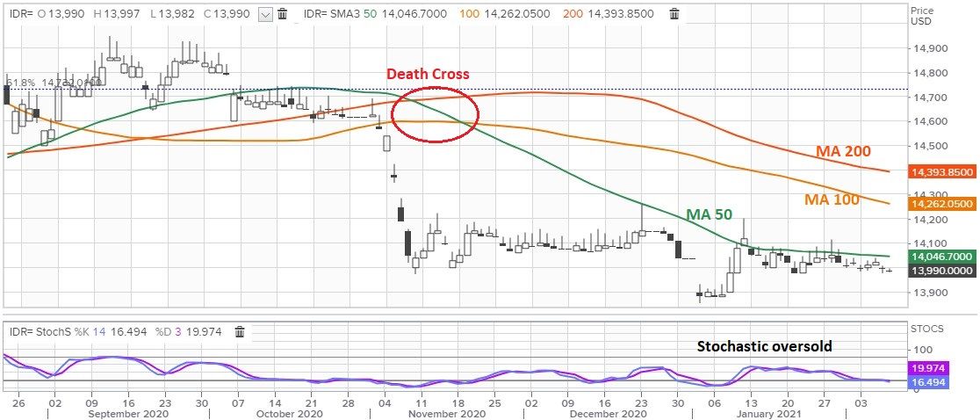Select the red 14,393.8500 price tag on axis
Viewport: 980px width, 420px height.
coord(942,172)
